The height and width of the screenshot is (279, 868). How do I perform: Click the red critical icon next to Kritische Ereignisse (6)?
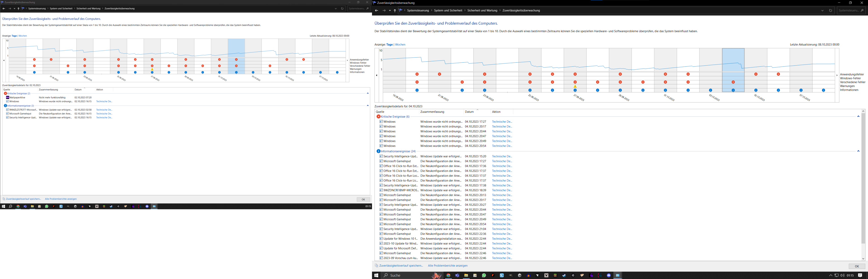(378, 117)
